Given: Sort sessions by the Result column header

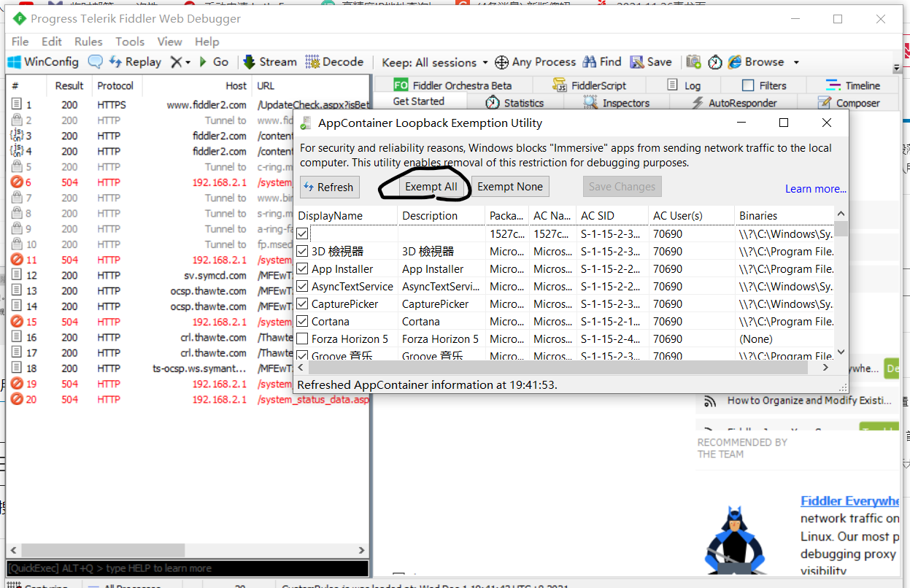Looking at the screenshot, I should coord(69,85).
